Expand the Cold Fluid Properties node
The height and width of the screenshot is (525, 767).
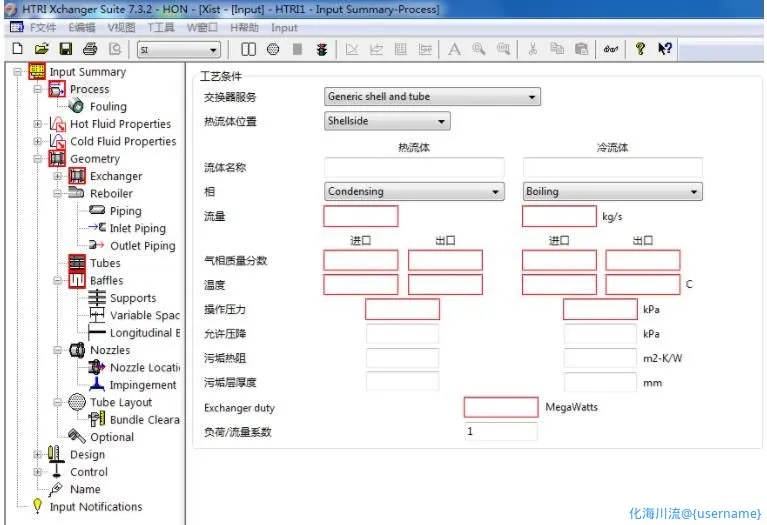tap(38, 141)
